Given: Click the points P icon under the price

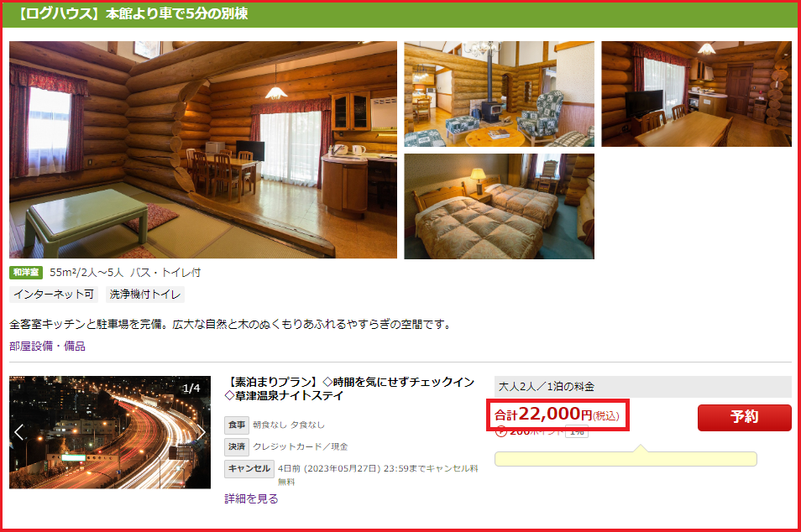Looking at the screenshot, I should 500,431.
